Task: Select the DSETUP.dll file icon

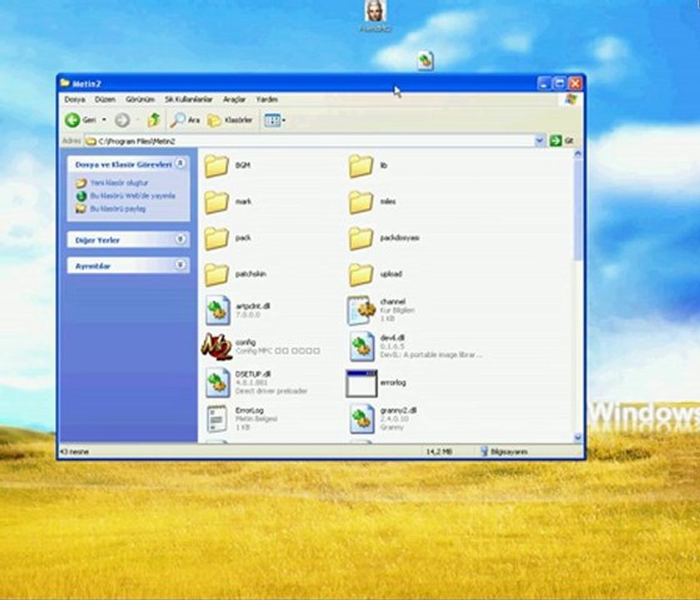Action: click(x=217, y=382)
